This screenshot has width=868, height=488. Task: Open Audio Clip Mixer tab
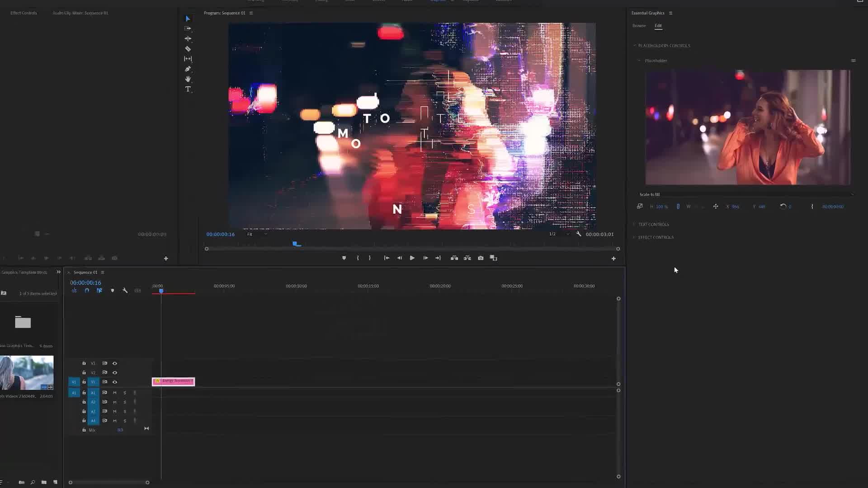point(80,13)
